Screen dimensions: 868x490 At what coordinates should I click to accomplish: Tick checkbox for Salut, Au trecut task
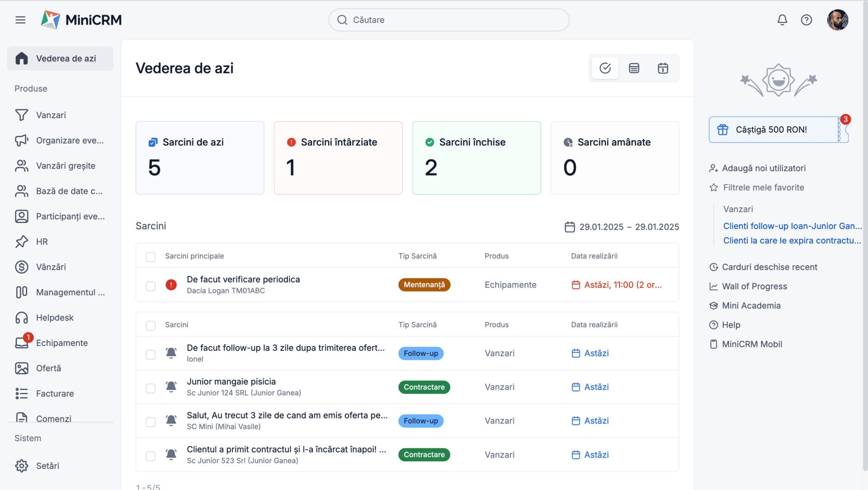(x=151, y=422)
